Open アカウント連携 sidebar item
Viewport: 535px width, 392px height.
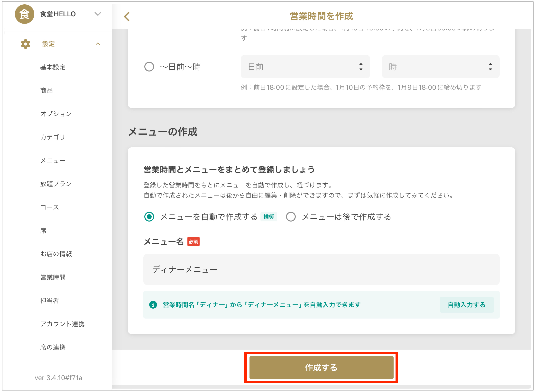coord(62,324)
